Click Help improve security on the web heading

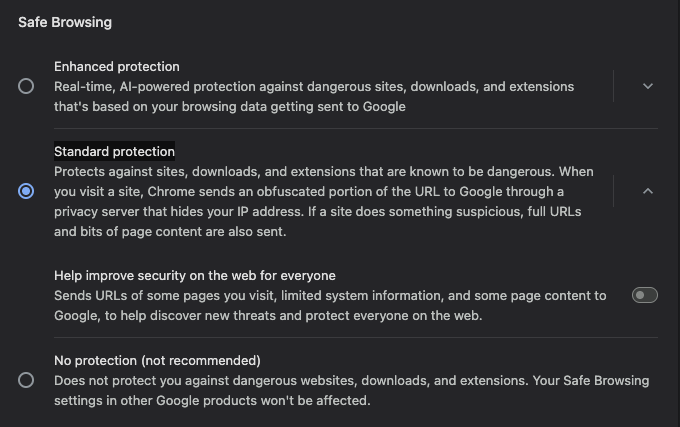tap(195, 275)
